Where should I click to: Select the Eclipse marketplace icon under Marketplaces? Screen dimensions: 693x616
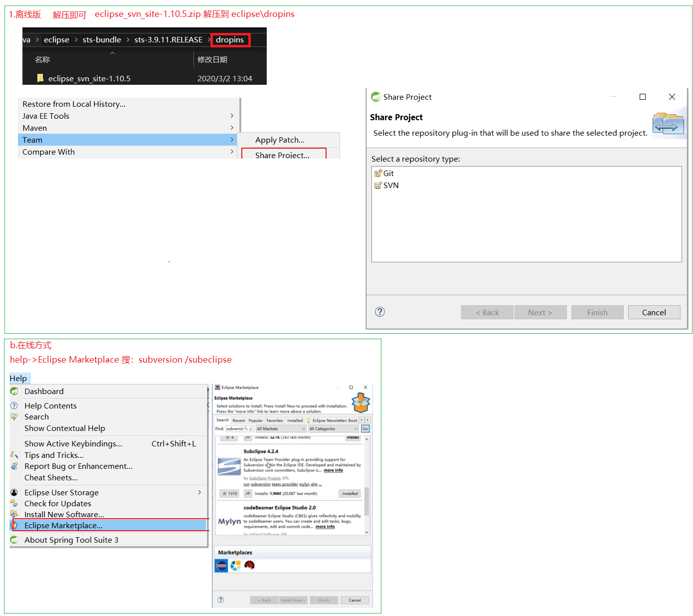click(221, 565)
